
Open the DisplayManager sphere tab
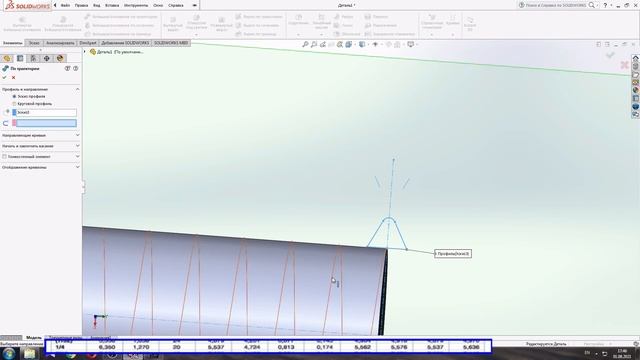tap(60, 58)
